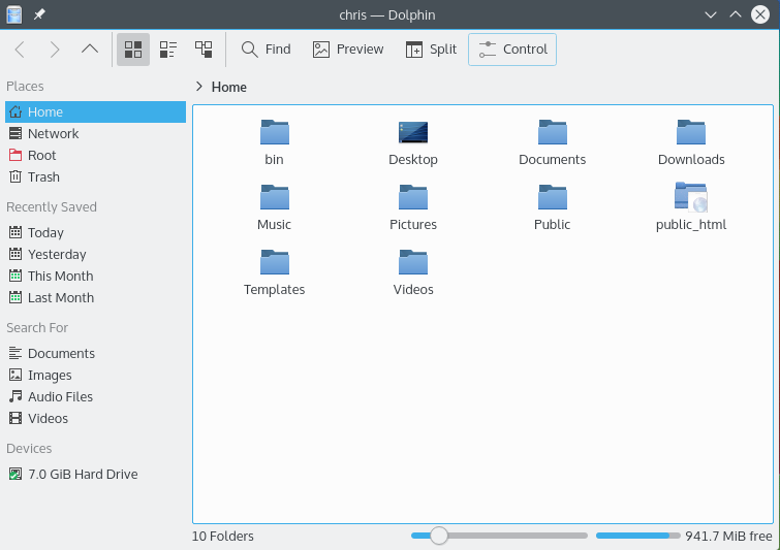The image size is (780, 550).
Task: Search for Documents in sidebar
Action: [x=96, y=353]
